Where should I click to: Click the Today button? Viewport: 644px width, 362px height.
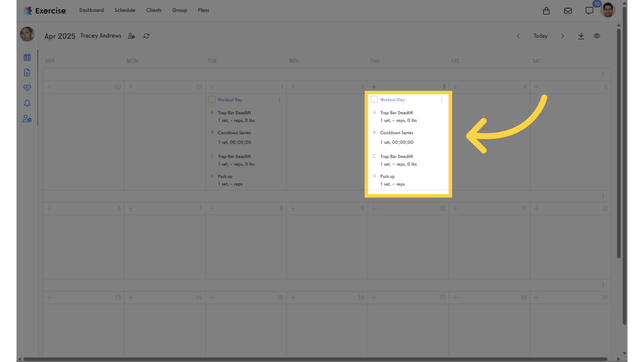540,36
